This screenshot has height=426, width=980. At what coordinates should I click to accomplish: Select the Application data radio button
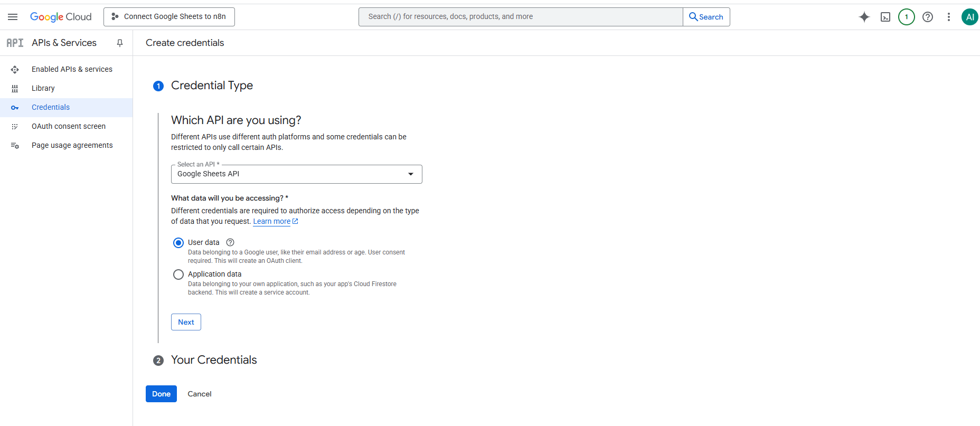tap(178, 274)
